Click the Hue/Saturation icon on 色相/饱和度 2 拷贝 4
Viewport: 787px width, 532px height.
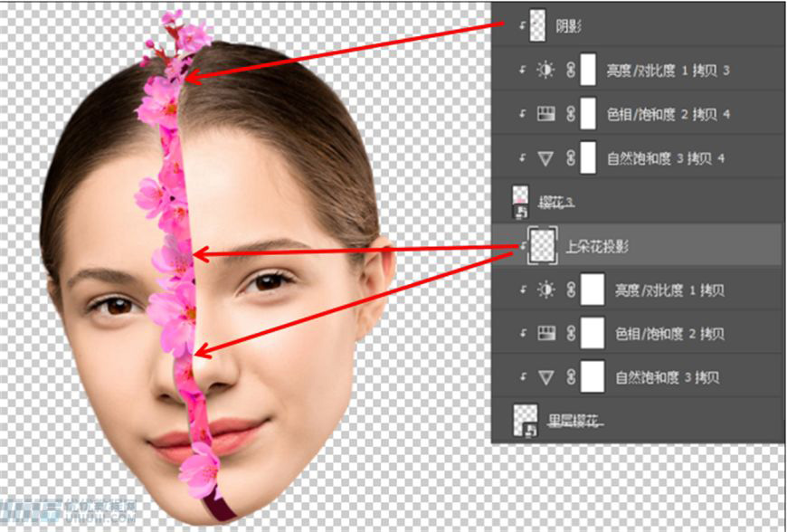tap(545, 113)
